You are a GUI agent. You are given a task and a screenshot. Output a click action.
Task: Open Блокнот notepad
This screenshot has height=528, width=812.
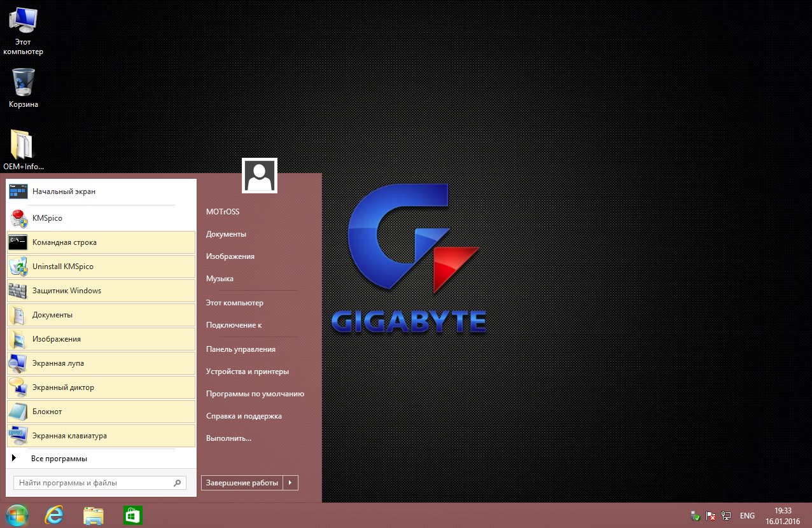click(x=47, y=412)
